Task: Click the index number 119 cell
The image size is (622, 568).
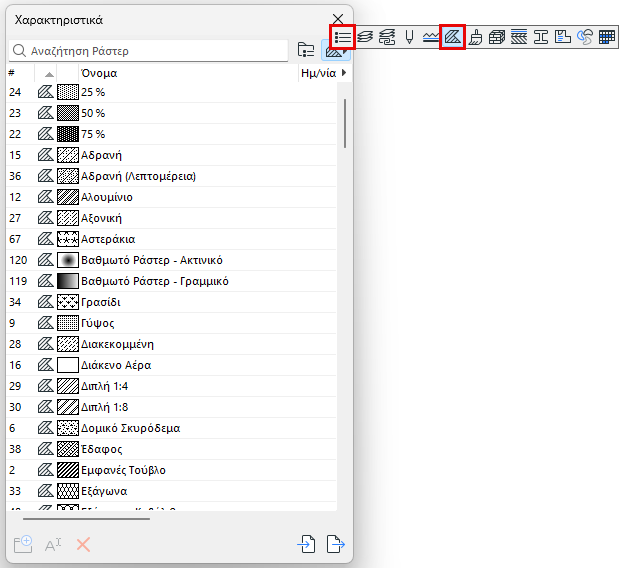Action: tap(18, 281)
